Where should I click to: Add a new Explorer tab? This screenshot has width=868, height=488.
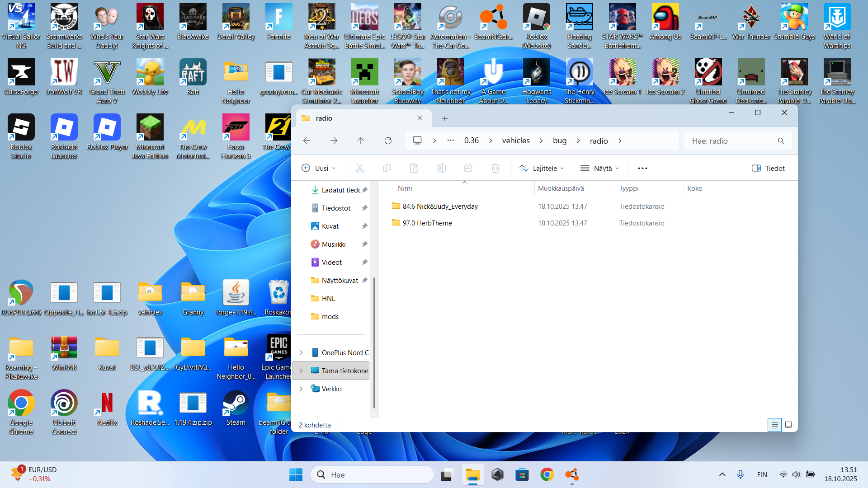[445, 118]
